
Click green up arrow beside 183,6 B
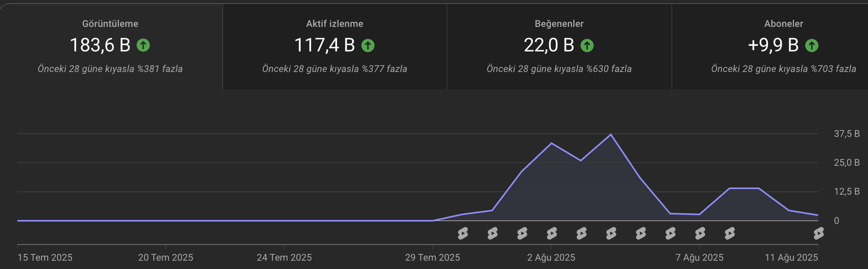click(x=143, y=45)
